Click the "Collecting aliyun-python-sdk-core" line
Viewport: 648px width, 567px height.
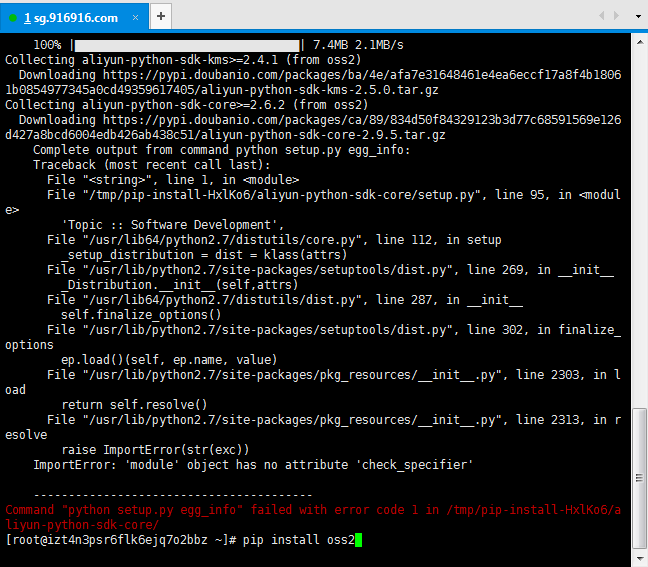(186, 105)
